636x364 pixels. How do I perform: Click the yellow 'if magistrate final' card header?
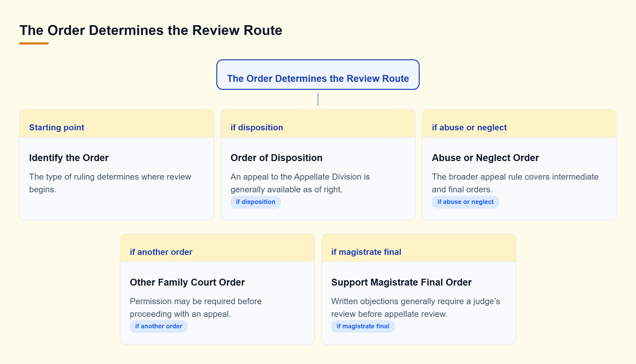click(x=419, y=248)
